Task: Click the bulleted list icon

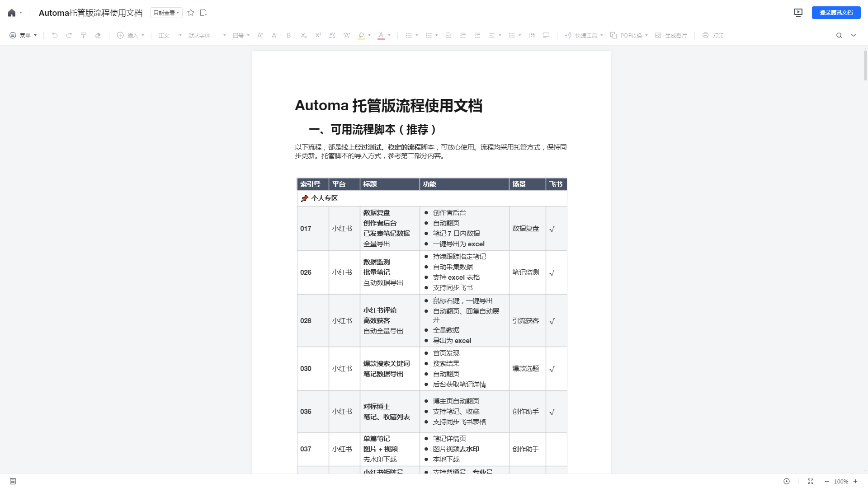Action: pos(409,35)
